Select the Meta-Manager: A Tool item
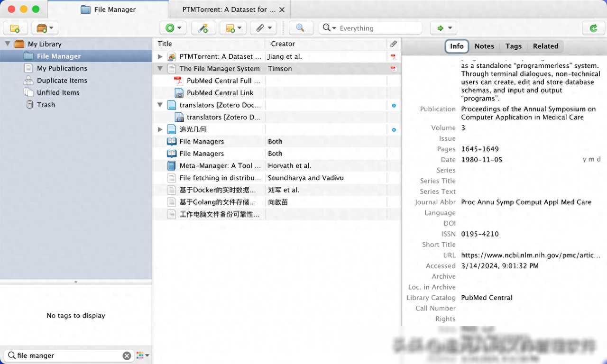 click(276, 166)
